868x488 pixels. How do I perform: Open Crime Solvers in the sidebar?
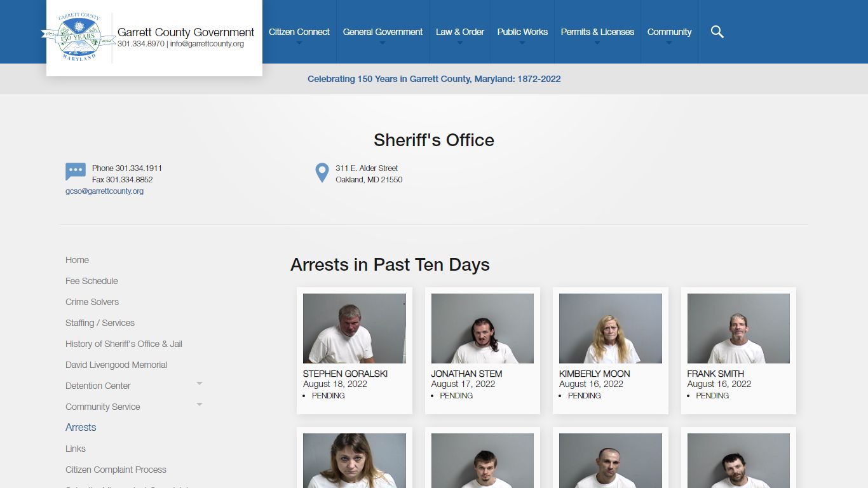(92, 302)
